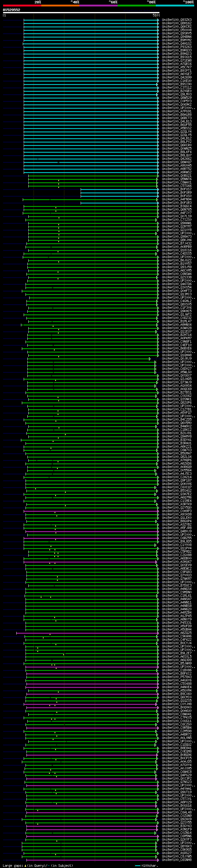
Task: Click text UniRef100_B0FUR9
Action: [177, 192]
